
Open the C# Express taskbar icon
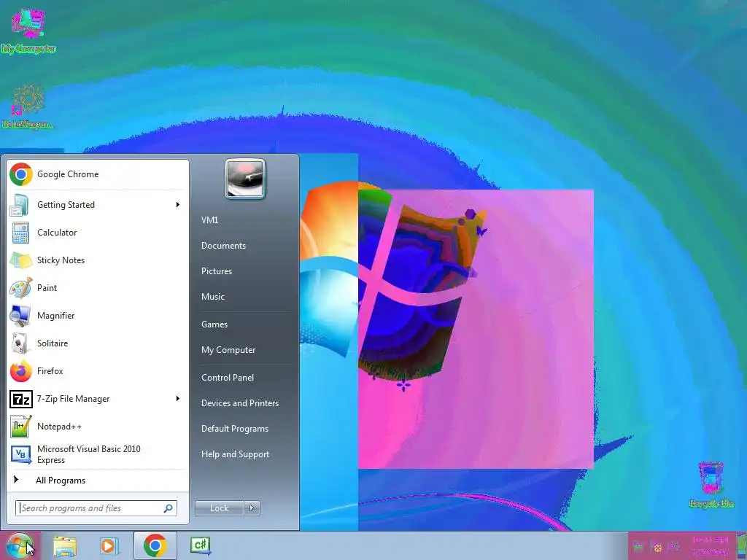point(201,545)
